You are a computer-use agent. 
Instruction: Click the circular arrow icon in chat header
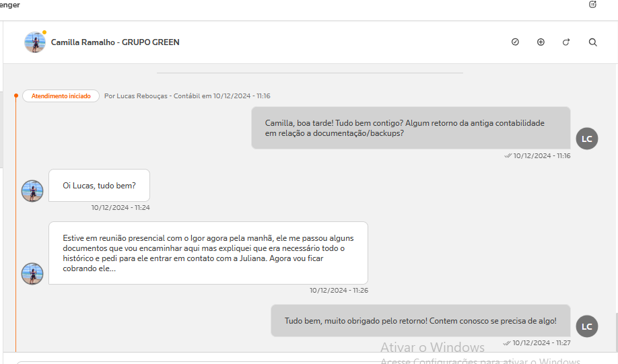[x=566, y=42]
